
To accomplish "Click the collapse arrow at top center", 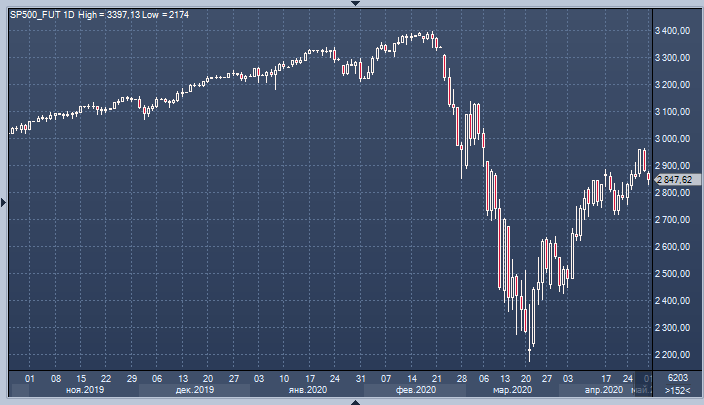I will (x=352, y=4).
